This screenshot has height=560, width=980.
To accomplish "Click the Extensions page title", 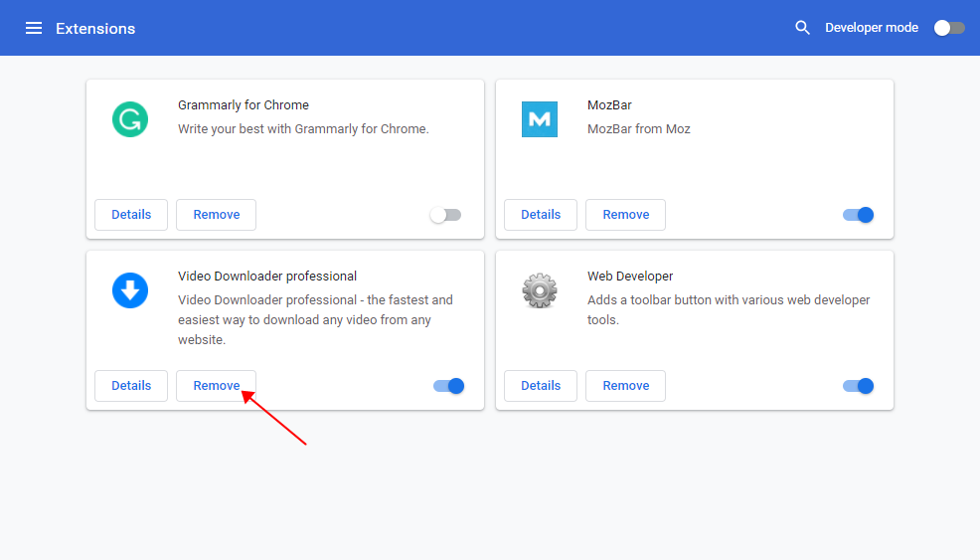I will [95, 28].
